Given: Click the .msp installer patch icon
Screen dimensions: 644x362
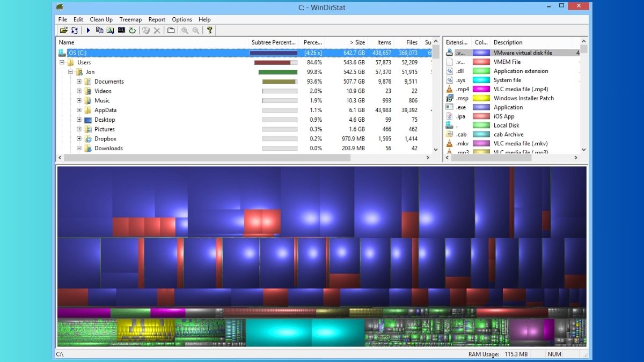Looking at the screenshot, I should [450, 98].
